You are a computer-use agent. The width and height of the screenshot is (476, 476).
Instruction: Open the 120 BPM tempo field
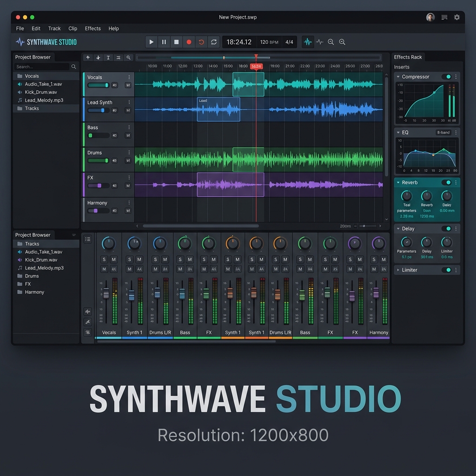pyautogui.click(x=269, y=42)
